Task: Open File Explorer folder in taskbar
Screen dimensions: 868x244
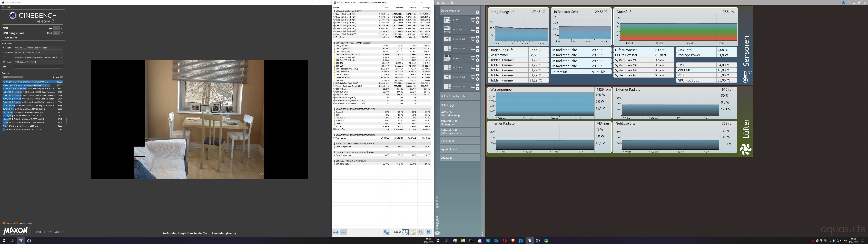Action: click(x=463, y=241)
